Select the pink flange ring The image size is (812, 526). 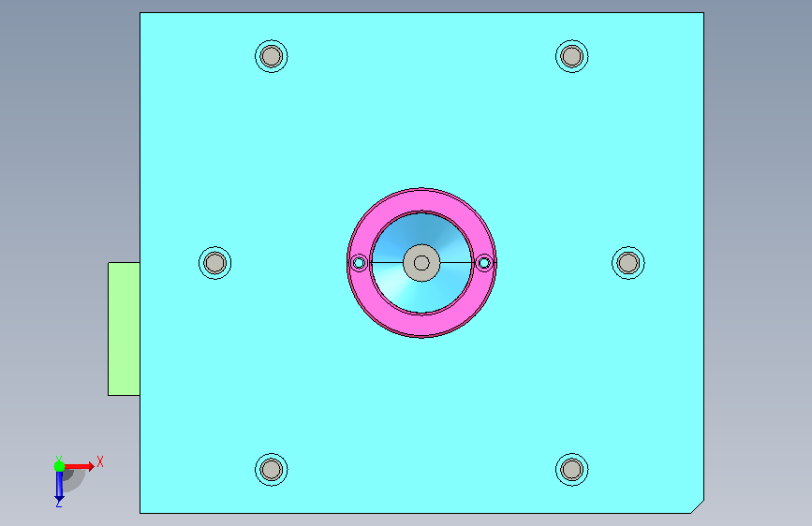click(x=421, y=325)
